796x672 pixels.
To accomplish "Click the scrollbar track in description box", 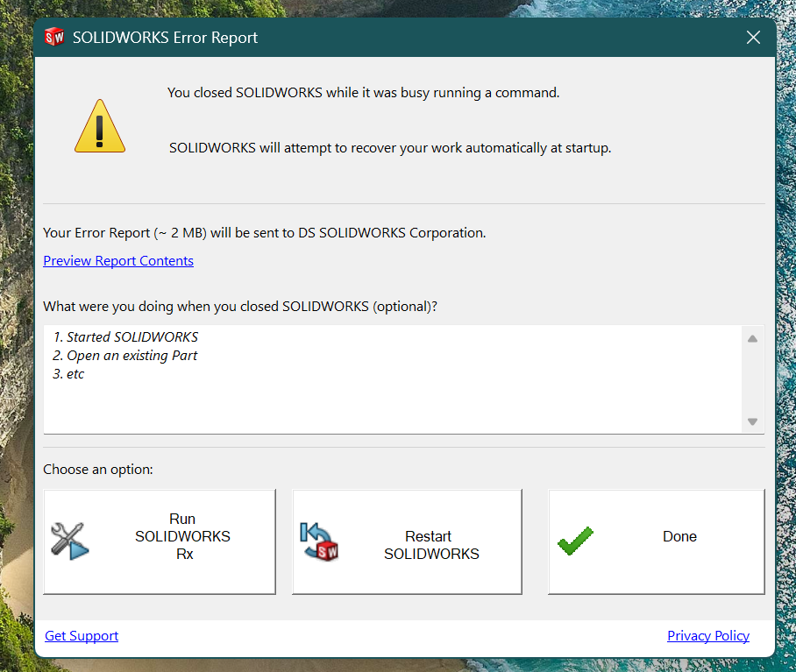I will tap(753, 379).
